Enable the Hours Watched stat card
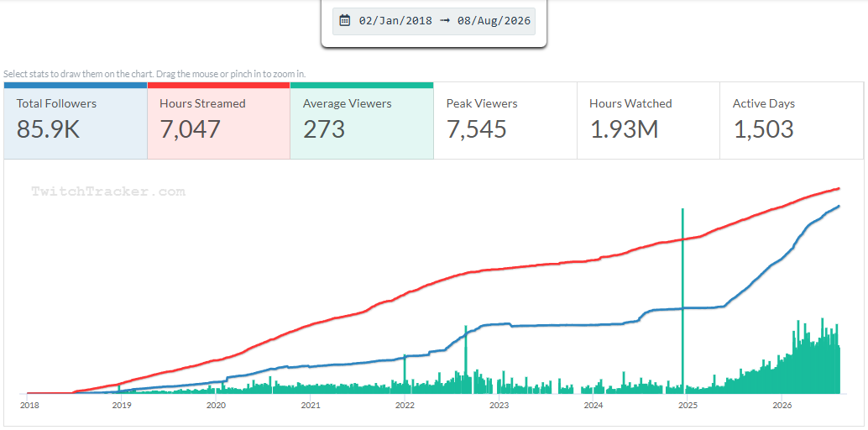This screenshot has height=430, width=868. [x=648, y=121]
